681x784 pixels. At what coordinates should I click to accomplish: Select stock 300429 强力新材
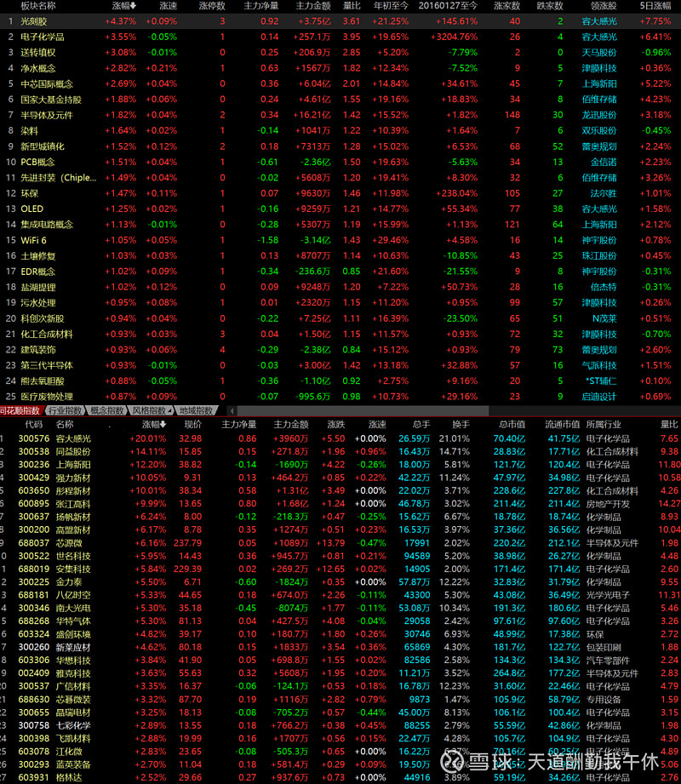point(340,478)
